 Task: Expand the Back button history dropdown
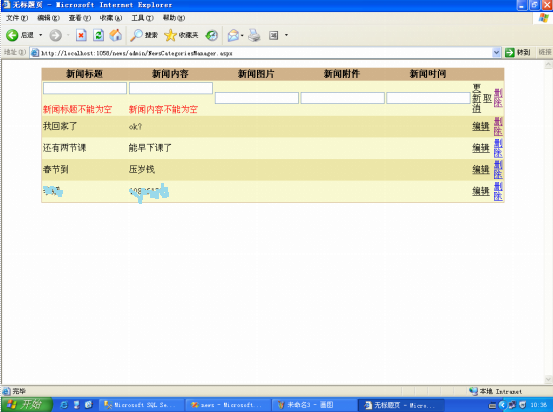coord(41,35)
